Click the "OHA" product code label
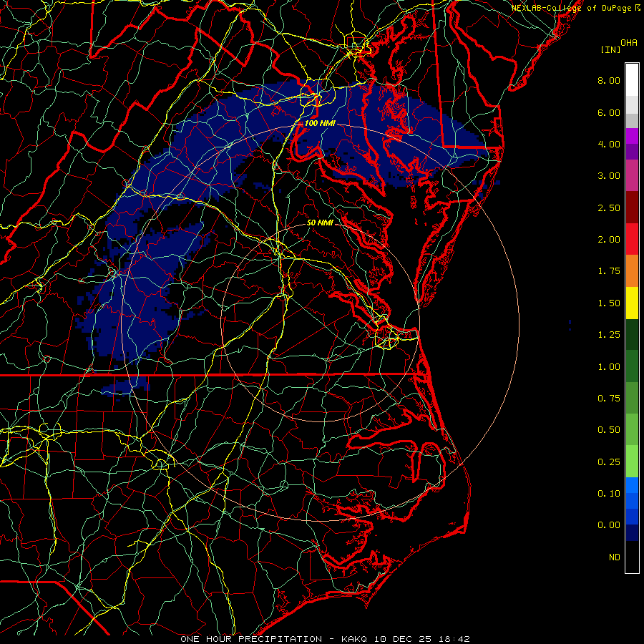Image resolution: width=644 pixels, height=644 pixels. [x=629, y=42]
